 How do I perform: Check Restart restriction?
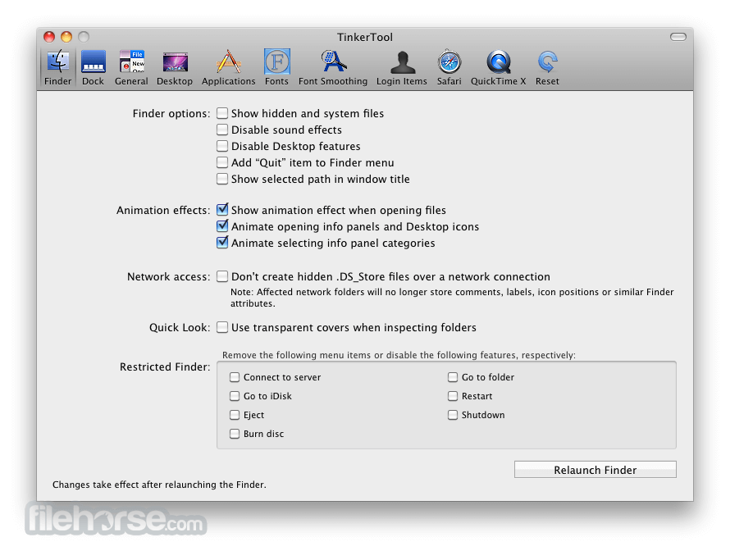(x=453, y=396)
